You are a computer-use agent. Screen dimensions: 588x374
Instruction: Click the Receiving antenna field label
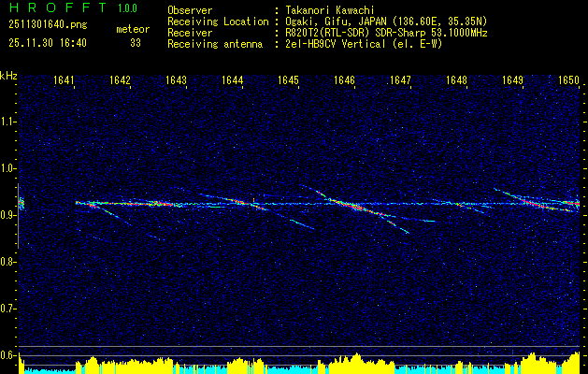click(209, 43)
